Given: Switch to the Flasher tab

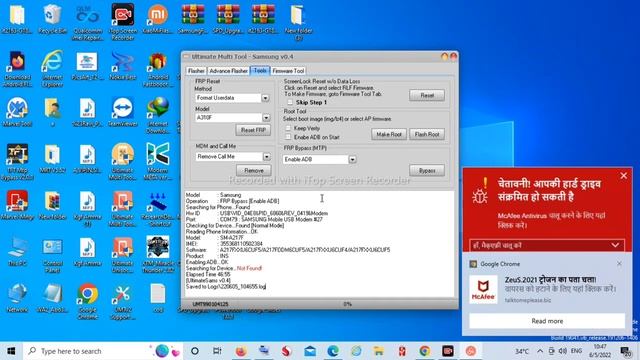Looking at the screenshot, I should pyautogui.click(x=196, y=71).
